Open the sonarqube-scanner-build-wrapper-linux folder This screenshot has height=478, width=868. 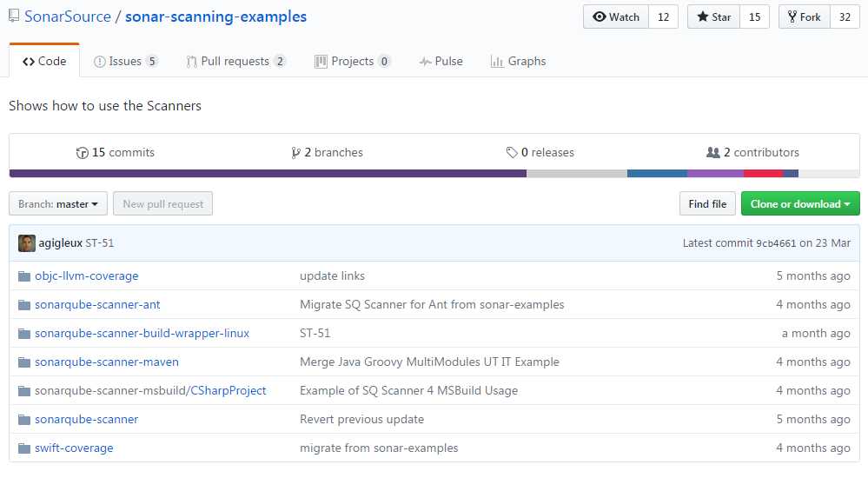[142, 334]
